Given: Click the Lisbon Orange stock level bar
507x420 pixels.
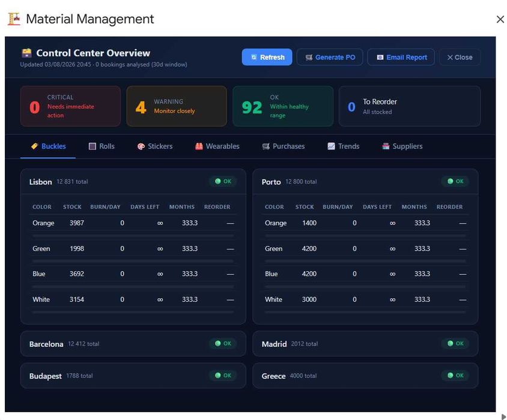Looking at the screenshot, I should pos(133,236).
